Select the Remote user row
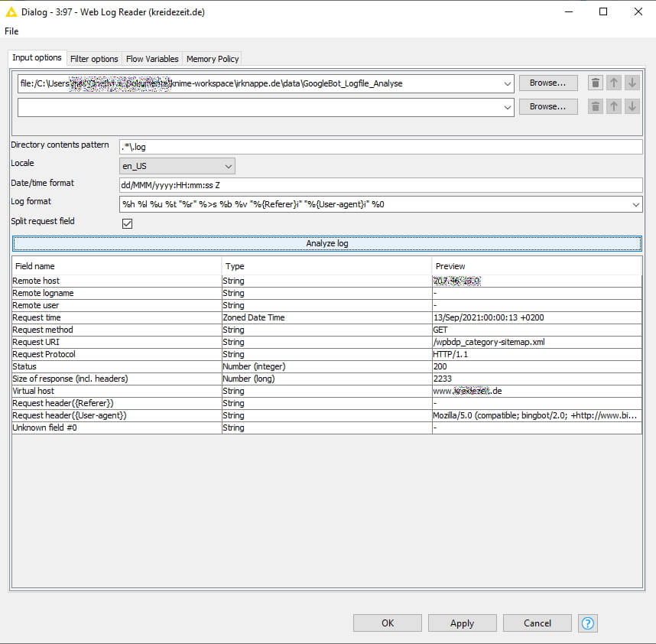656x644 pixels. (x=326, y=305)
